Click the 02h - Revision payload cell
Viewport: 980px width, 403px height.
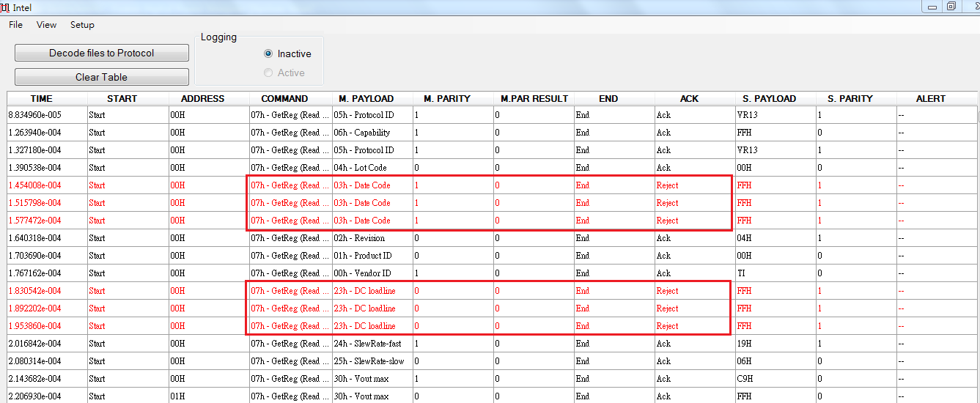[372, 238]
